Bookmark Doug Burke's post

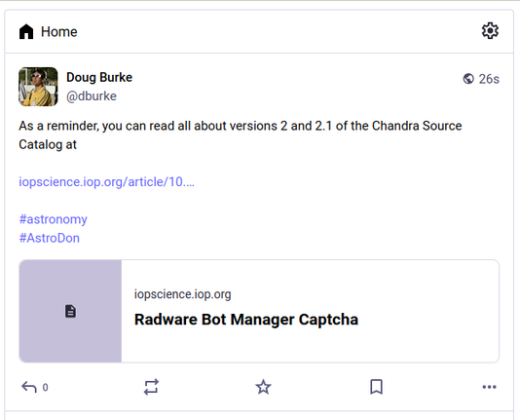[376, 387]
